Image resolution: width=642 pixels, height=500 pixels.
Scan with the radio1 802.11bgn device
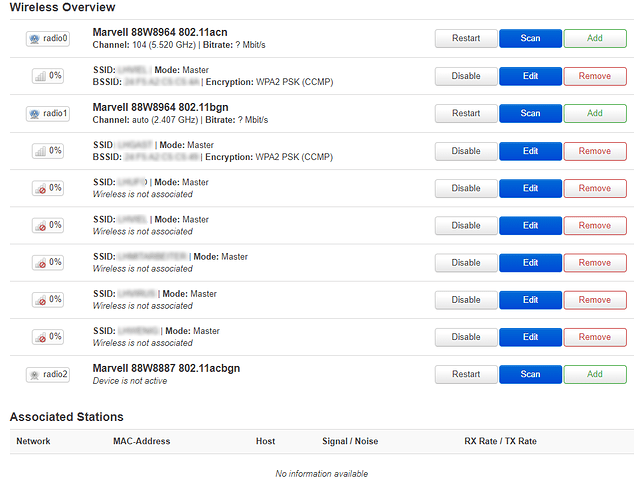530,113
